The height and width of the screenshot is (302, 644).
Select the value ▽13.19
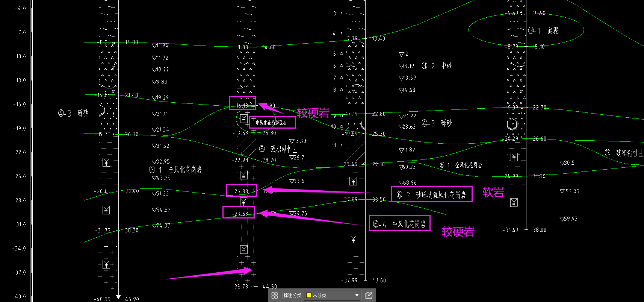click(x=407, y=66)
